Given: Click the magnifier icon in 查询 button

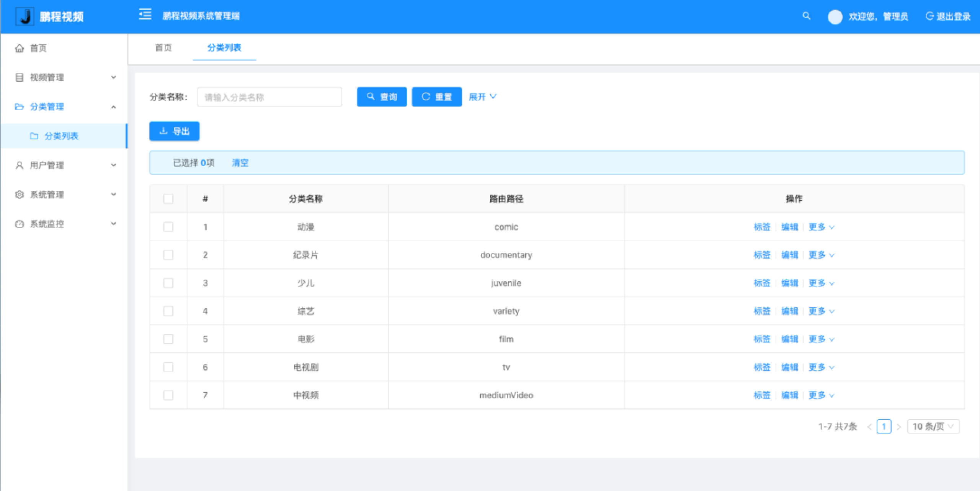Looking at the screenshot, I should [x=371, y=97].
